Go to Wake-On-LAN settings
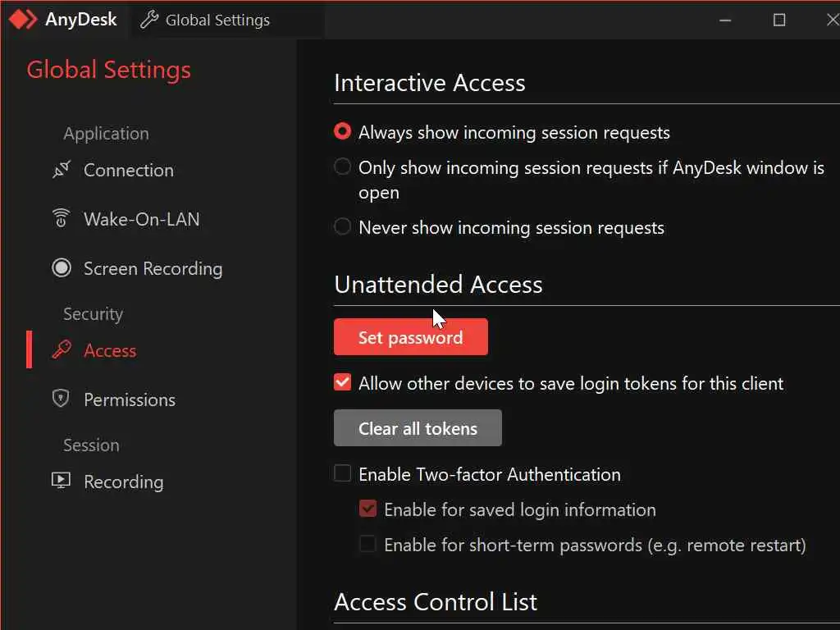 (141, 219)
